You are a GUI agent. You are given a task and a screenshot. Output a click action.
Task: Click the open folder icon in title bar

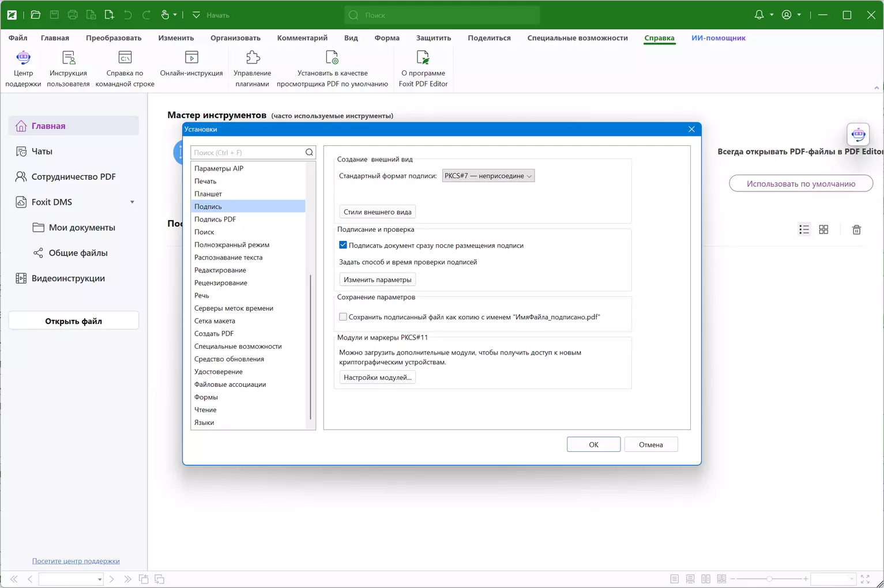36,15
